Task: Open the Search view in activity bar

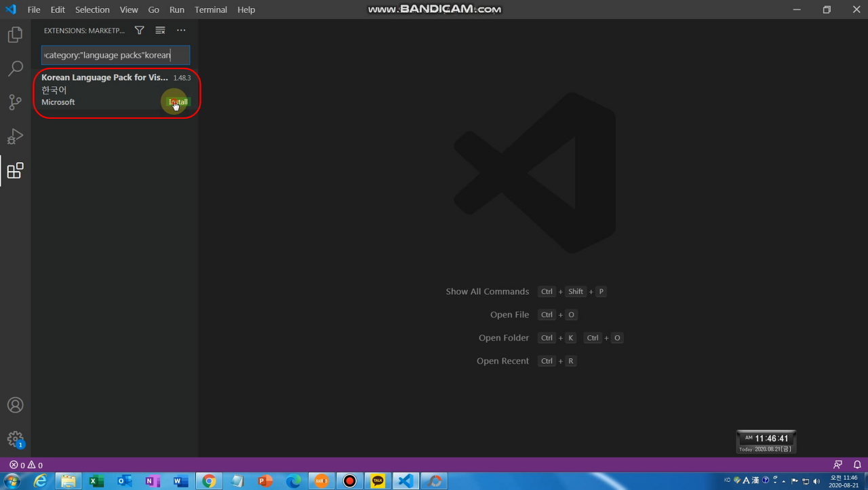Action: coord(15,69)
